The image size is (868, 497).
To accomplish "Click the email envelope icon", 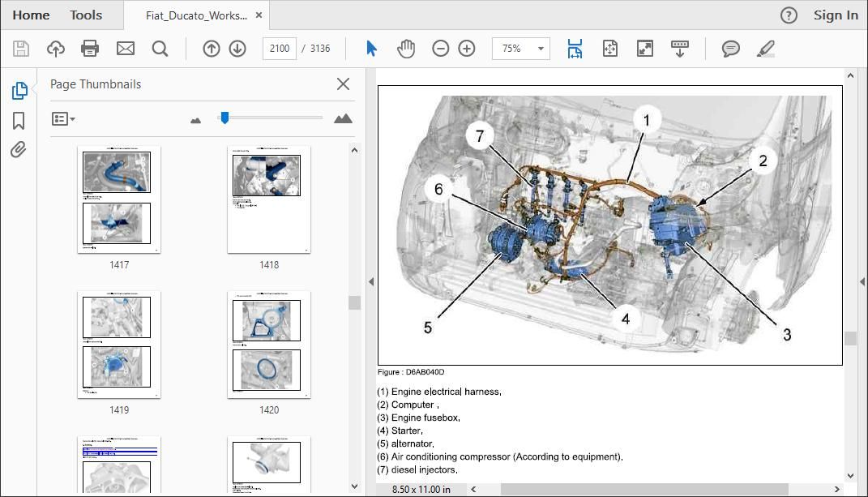I will [126, 49].
